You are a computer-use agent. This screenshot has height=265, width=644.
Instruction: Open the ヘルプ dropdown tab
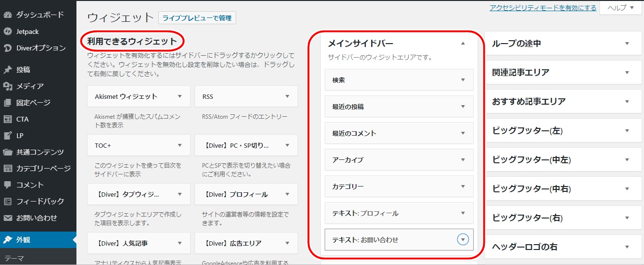(x=621, y=8)
